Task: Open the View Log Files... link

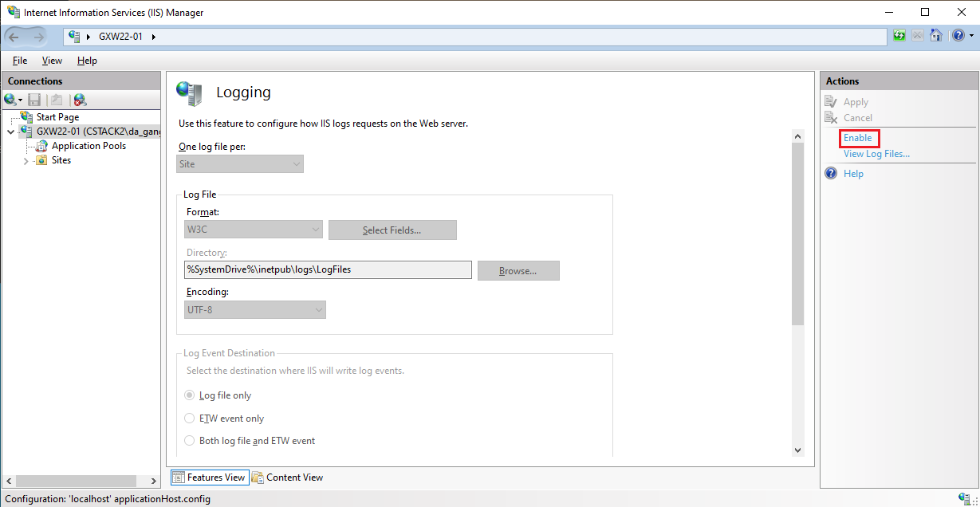Action: coord(876,154)
